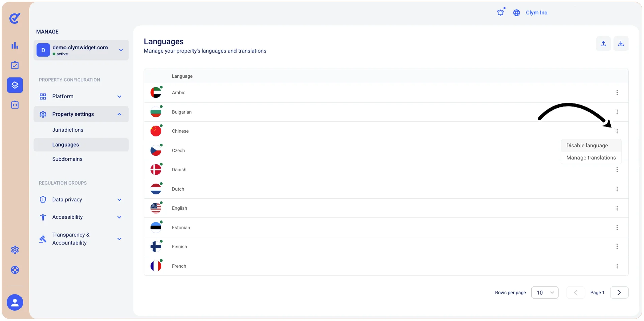Open the three-dot menu for Estonian
Viewport: 644px width, 321px height.
tap(617, 228)
